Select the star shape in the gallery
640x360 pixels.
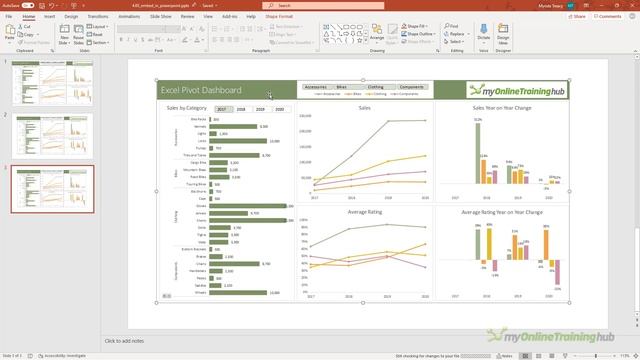click(359, 40)
